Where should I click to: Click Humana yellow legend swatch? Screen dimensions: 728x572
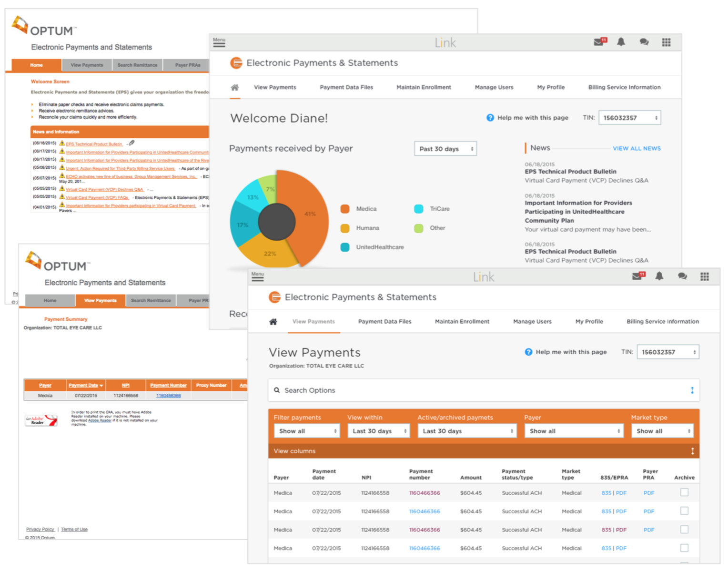[x=345, y=228]
